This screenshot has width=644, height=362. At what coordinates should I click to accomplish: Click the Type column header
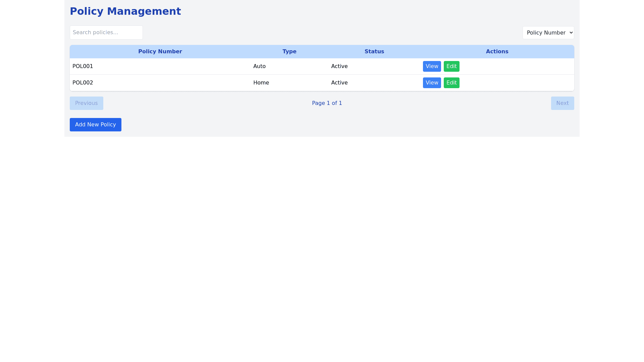289,52
